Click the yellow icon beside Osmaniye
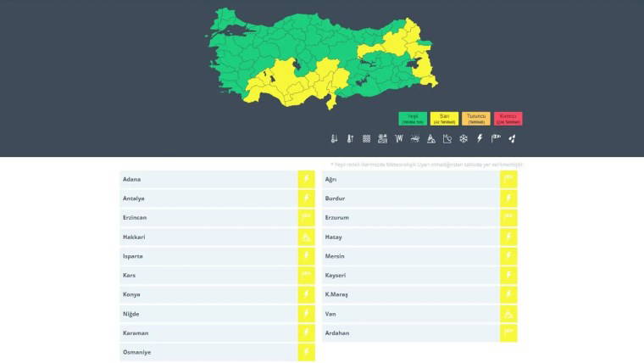Image resolution: width=644 pixels, height=363 pixels. tap(306, 352)
